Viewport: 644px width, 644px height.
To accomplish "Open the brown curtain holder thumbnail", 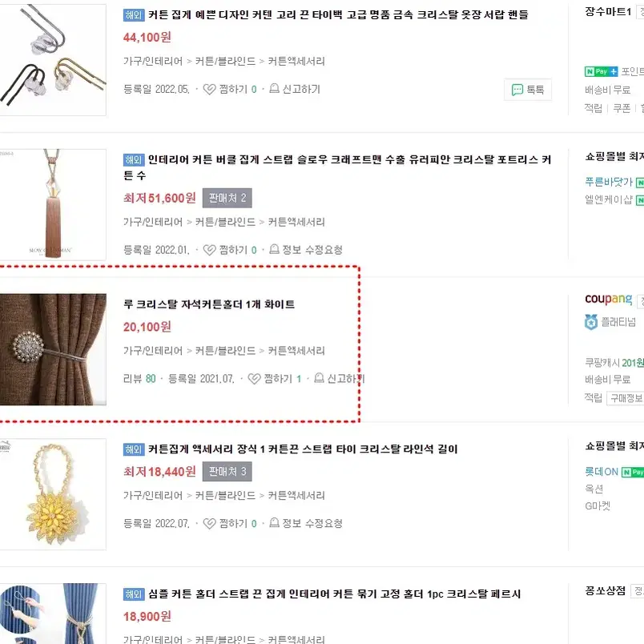I will [53, 349].
